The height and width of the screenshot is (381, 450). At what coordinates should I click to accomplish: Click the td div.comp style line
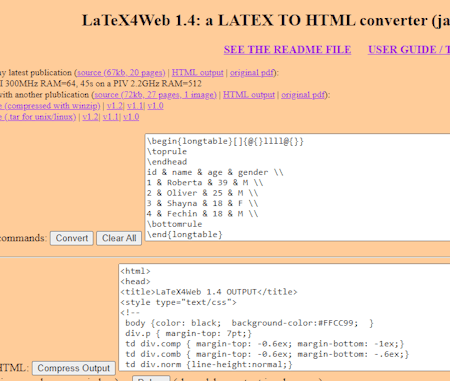pos(265,344)
